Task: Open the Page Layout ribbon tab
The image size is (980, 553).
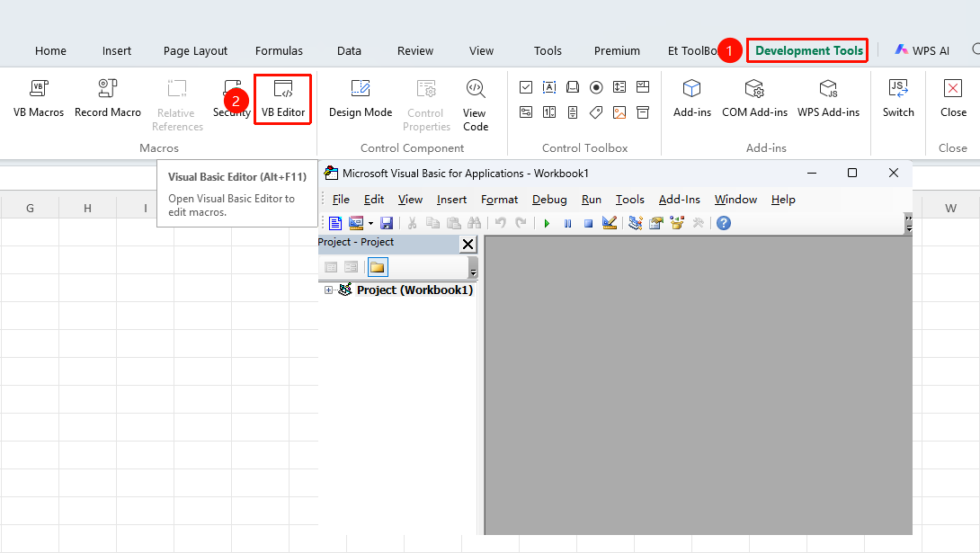Action: pos(196,50)
